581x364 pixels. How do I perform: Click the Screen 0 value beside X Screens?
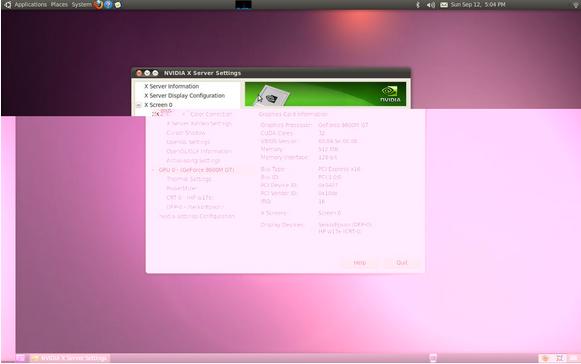pos(329,213)
